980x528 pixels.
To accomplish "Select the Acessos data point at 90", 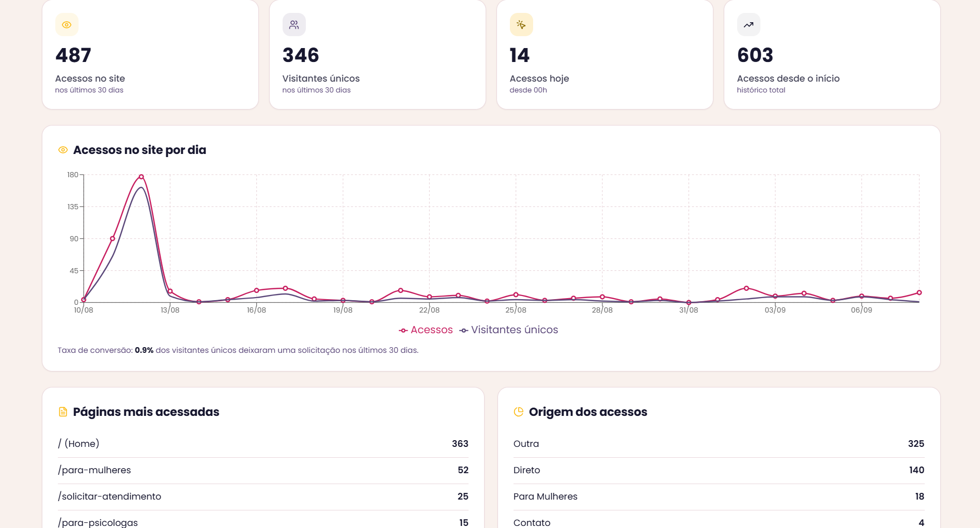I will pos(113,239).
